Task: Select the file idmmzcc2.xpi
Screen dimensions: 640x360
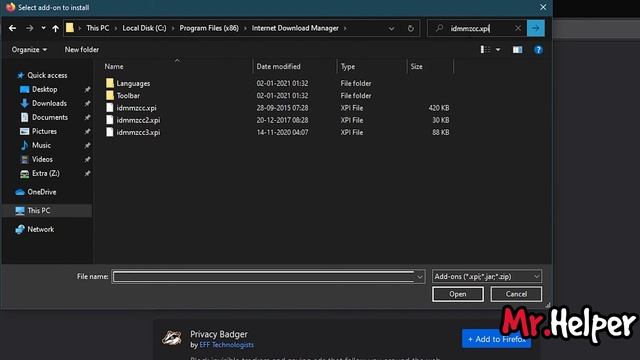Action: pos(138,120)
